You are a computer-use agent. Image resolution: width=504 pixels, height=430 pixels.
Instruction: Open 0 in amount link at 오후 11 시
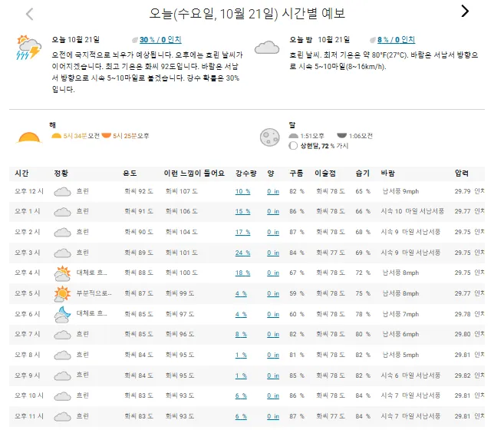(273, 416)
